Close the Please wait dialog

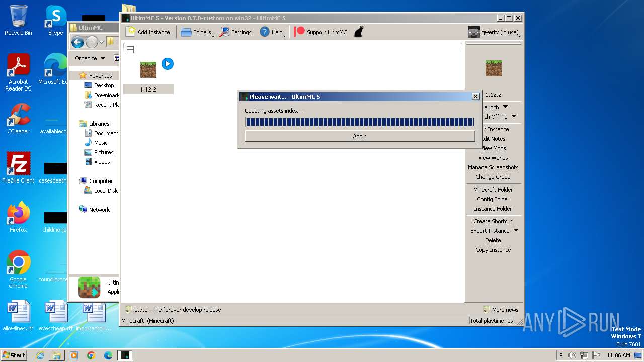[x=476, y=97]
